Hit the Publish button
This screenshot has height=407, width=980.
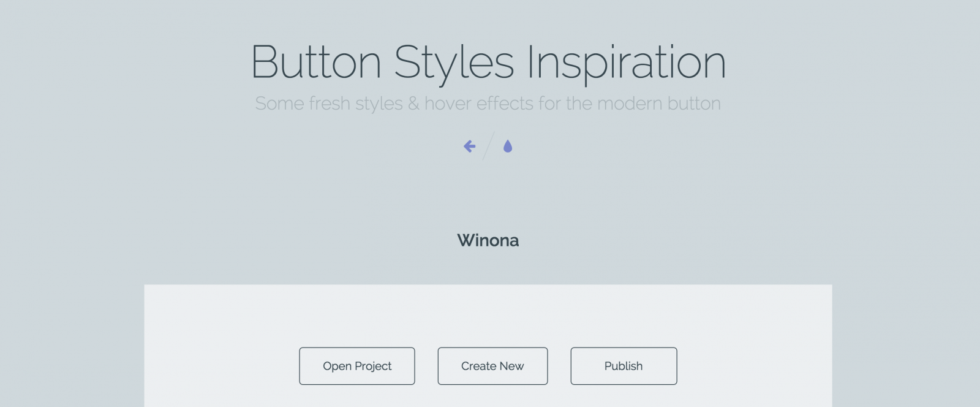tap(624, 366)
